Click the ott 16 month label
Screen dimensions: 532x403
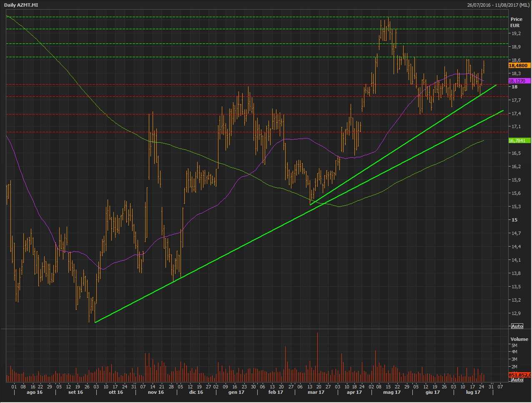pos(115,392)
